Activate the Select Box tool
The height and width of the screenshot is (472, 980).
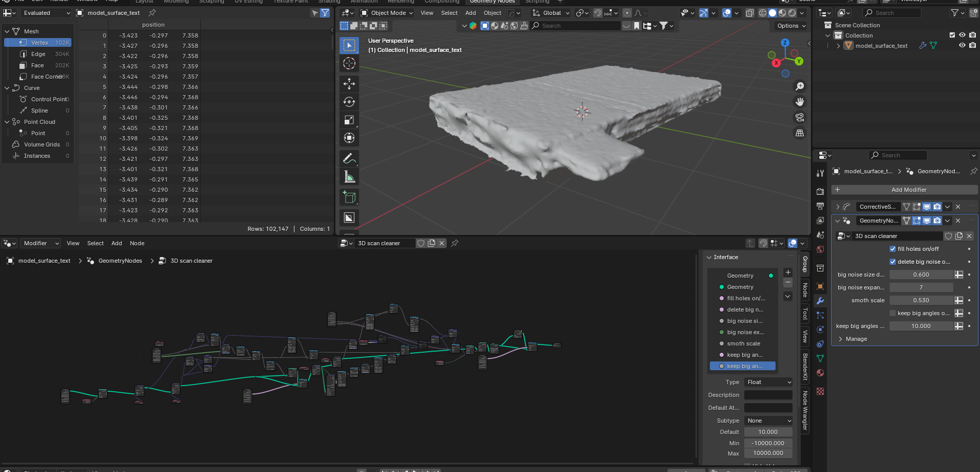pyautogui.click(x=349, y=45)
